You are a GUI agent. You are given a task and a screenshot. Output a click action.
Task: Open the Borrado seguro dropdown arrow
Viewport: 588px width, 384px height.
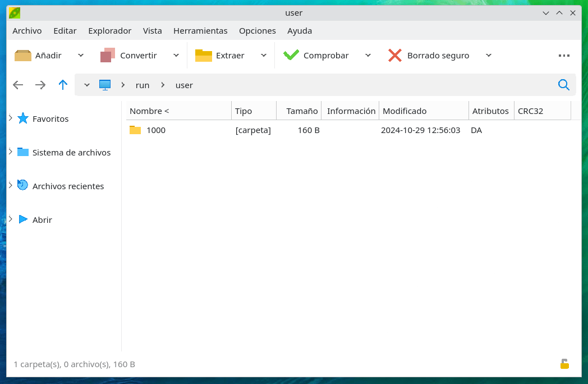(x=489, y=55)
